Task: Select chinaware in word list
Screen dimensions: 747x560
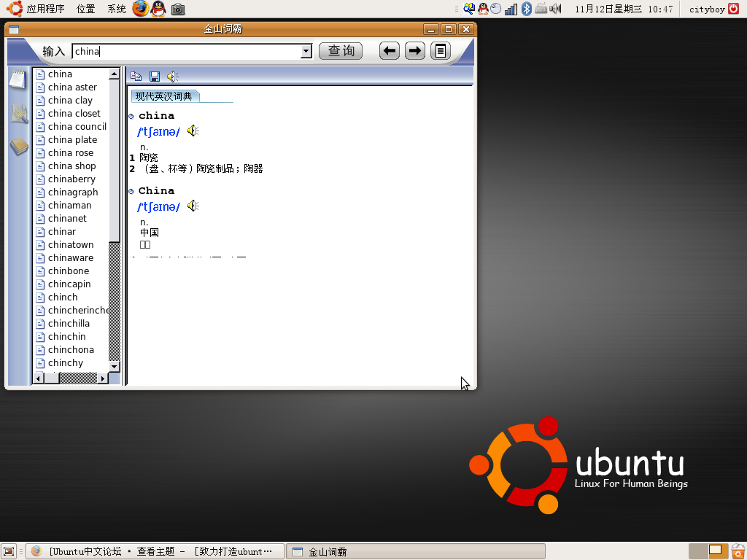Action: click(71, 257)
